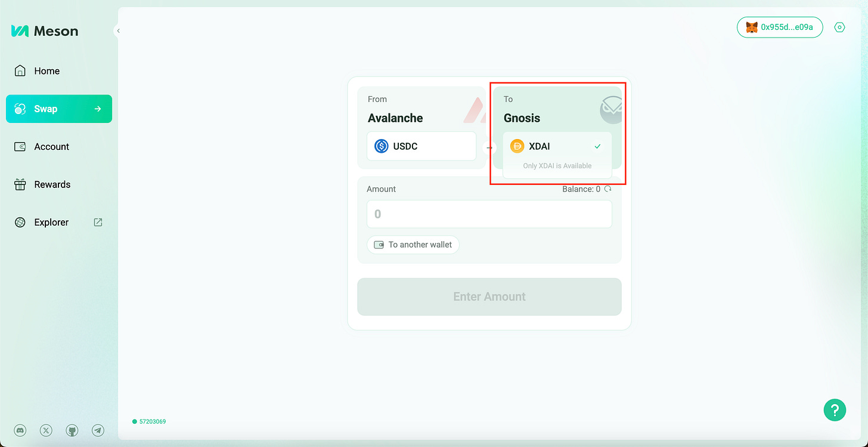Switch to the Rewards section
868x447 pixels.
pyautogui.click(x=51, y=184)
